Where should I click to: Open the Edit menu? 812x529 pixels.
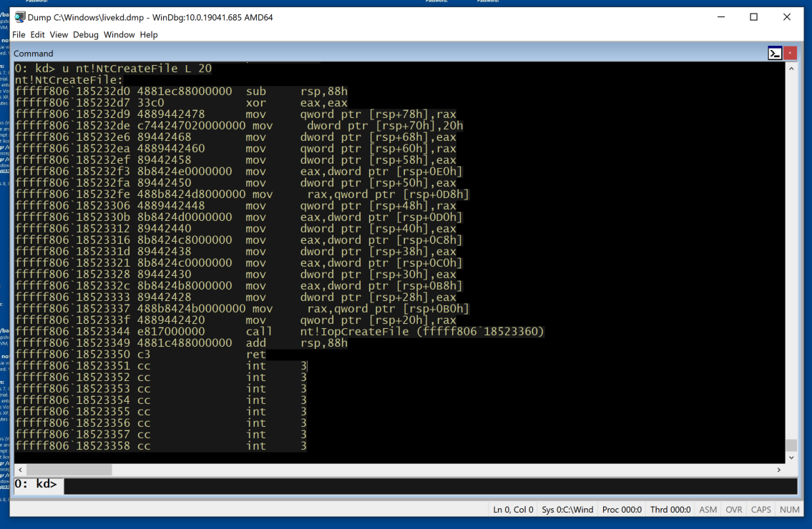(37, 35)
